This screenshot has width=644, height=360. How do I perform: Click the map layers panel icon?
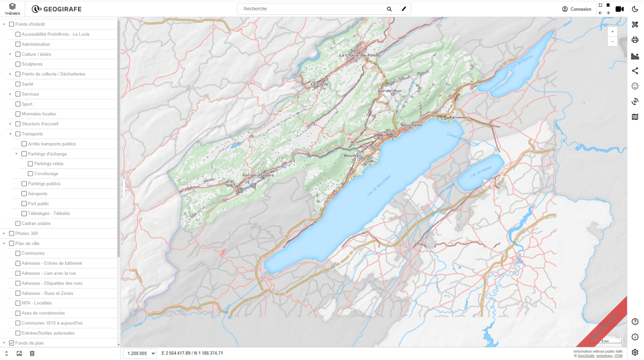click(x=636, y=117)
